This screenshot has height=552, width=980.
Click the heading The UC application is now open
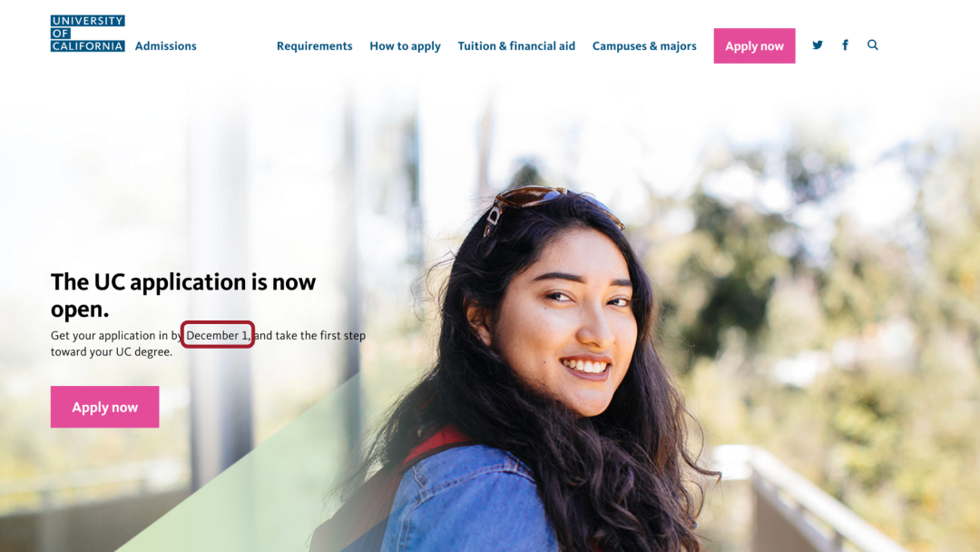[x=183, y=295]
